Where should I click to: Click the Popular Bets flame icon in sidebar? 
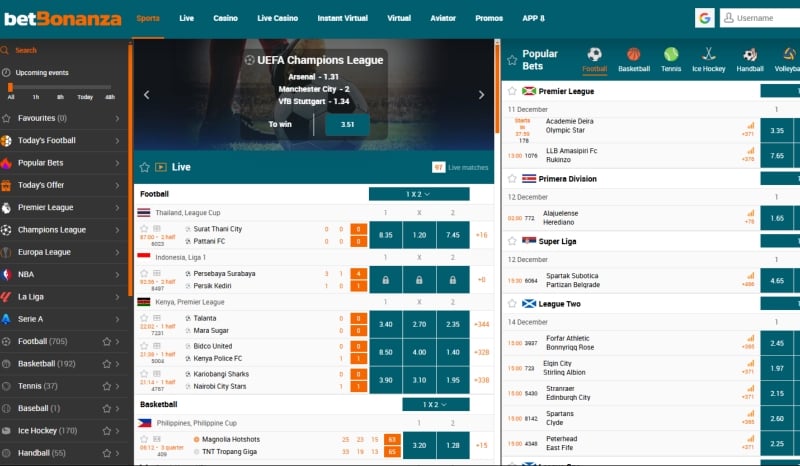coord(6,163)
